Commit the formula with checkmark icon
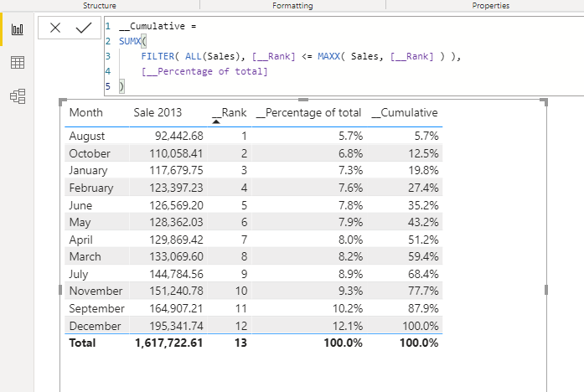The height and width of the screenshot is (392, 584). 84,28
